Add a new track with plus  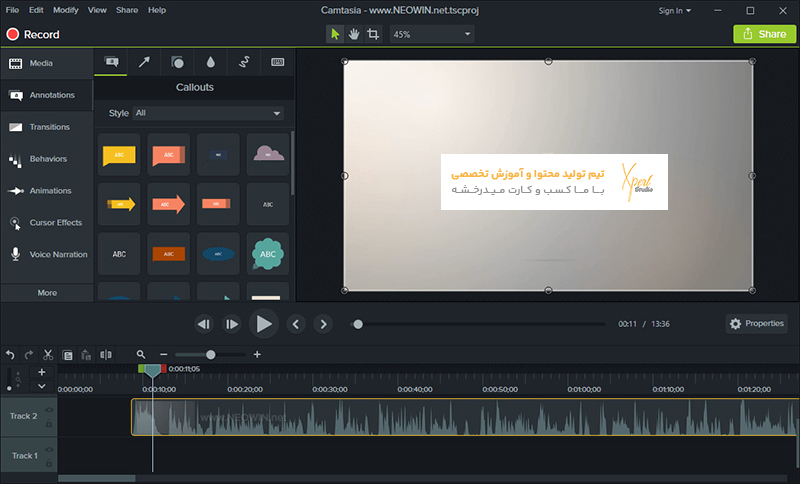(x=42, y=372)
